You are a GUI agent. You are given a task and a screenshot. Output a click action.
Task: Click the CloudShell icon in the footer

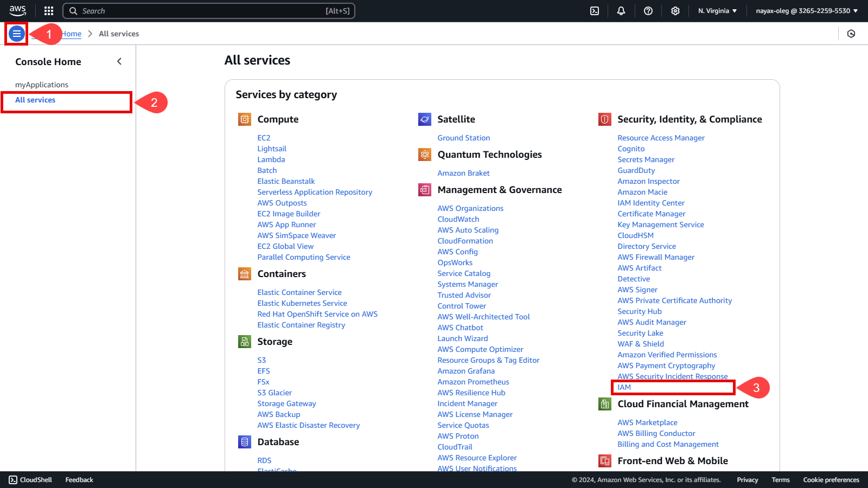[13, 480]
